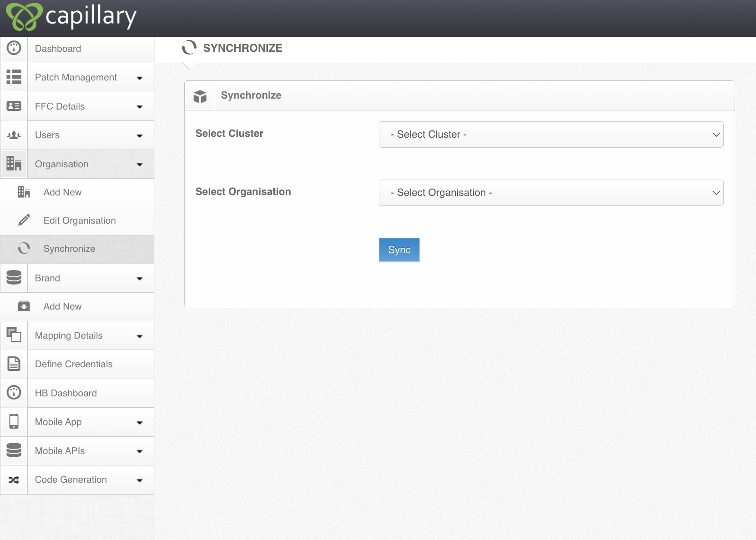Screen dimensions: 756x540
Task: Open Edit Organisation submenu link
Action: 77,220
